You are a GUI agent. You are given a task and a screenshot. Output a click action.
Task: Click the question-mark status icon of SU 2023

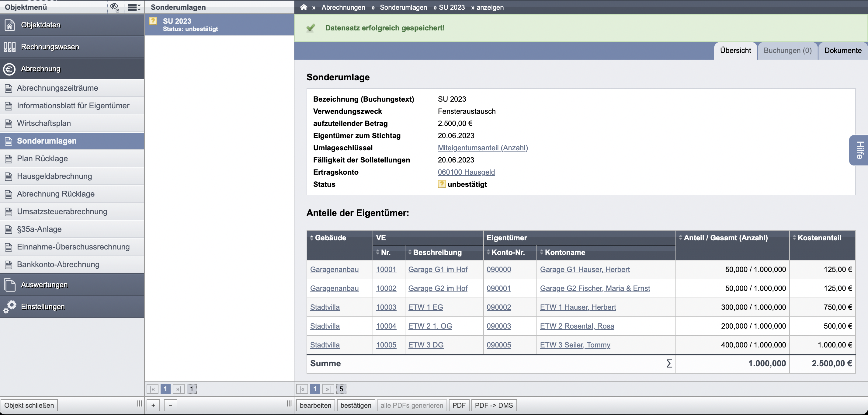coord(153,21)
